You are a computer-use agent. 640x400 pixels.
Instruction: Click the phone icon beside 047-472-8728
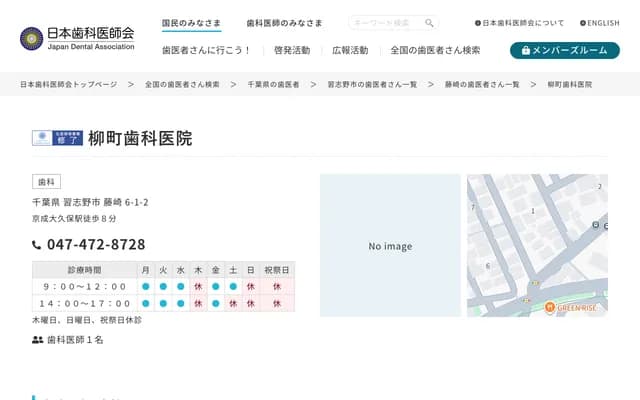coord(38,244)
